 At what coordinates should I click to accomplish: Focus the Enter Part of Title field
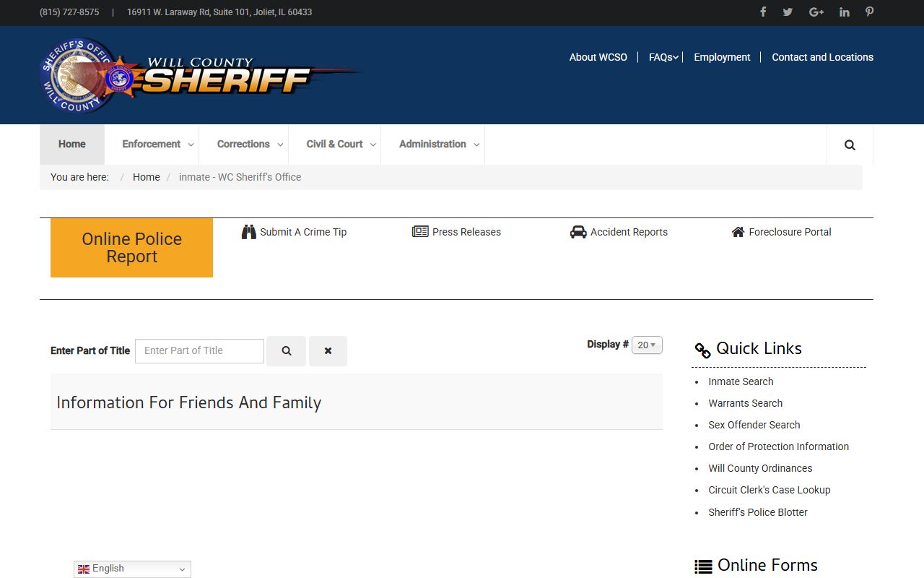click(199, 351)
